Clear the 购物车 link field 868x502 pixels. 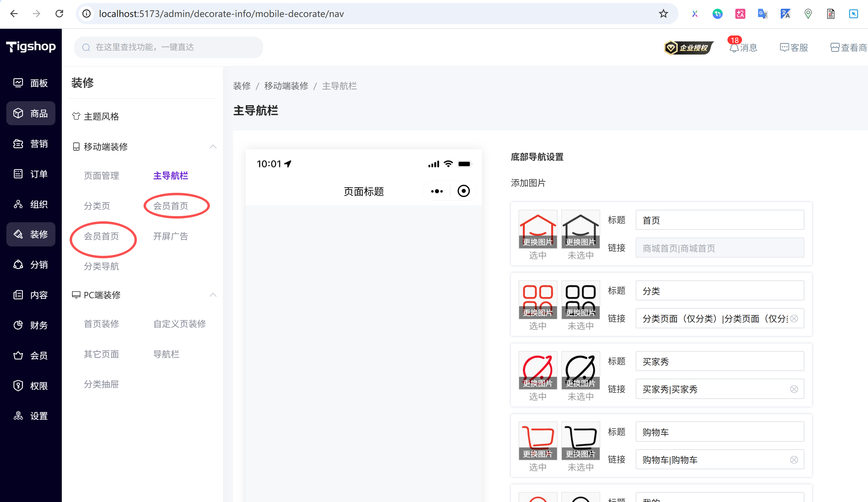(x=793, y=460)
